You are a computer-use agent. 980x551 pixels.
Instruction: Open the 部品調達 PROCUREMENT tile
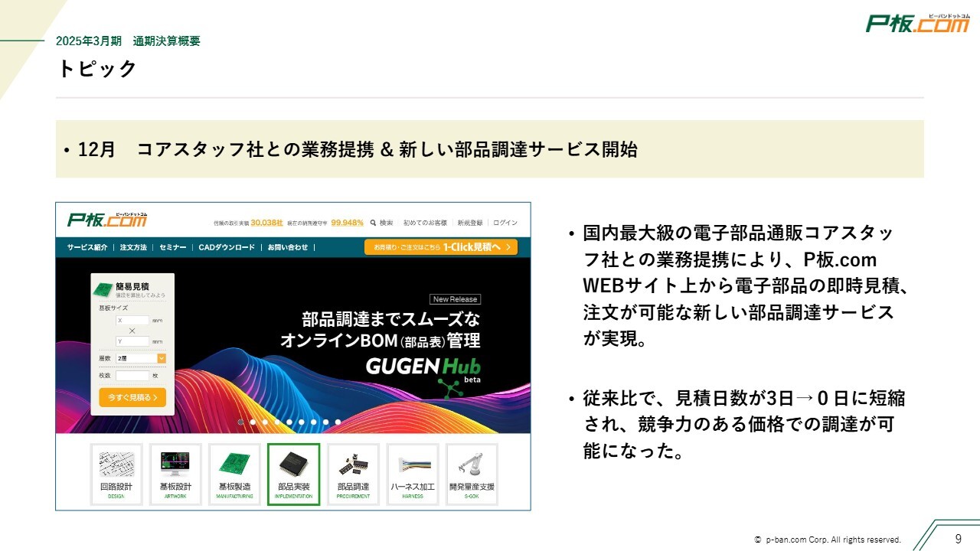(x=353, y=474)
